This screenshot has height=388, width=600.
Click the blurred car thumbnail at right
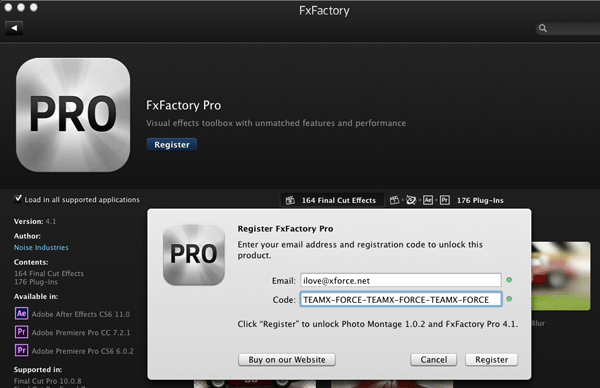pyautogui.click(x=561, y=276)
